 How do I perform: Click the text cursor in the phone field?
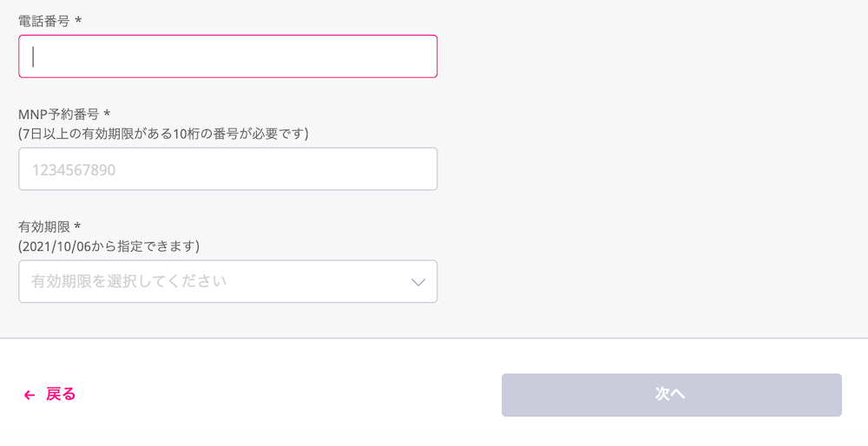pos(33,56)
